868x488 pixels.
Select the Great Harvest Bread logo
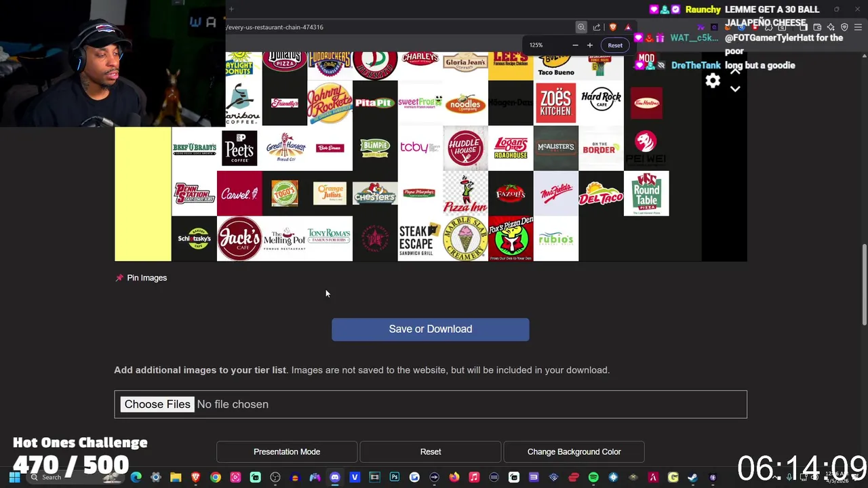[x=285, y=148]
